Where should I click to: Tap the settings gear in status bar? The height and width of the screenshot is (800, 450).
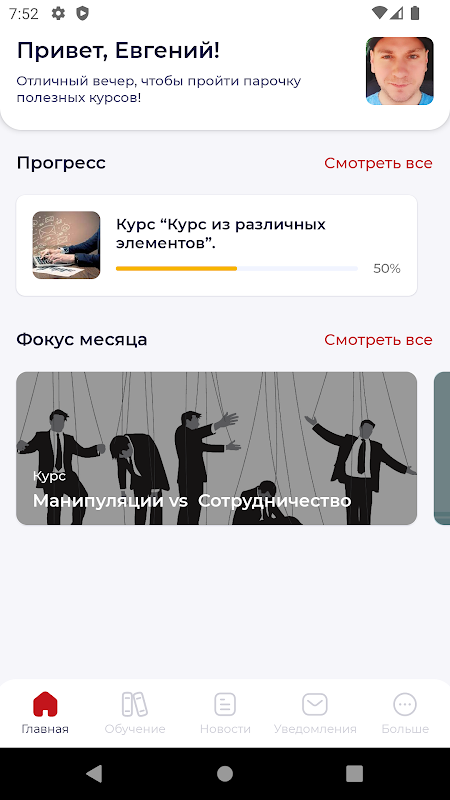pyautogui.click(x=59, y=14)
